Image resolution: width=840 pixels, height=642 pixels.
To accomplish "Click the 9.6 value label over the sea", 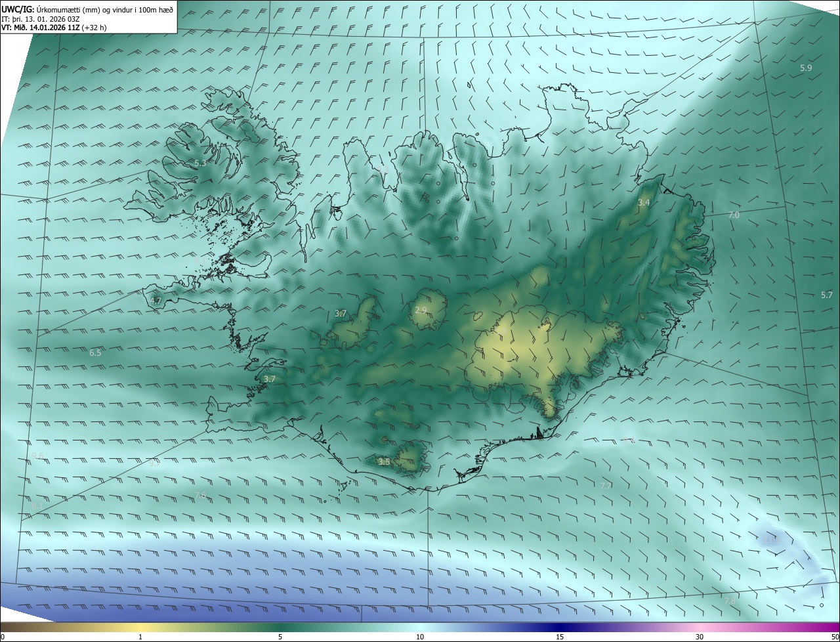I will 37,456.
